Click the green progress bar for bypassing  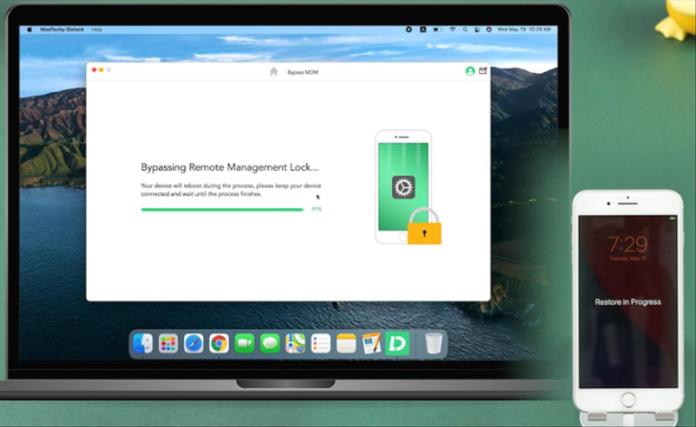(222, 210)
